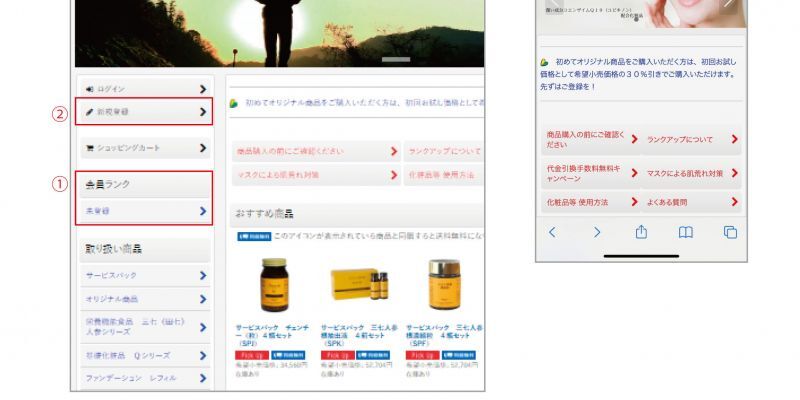800x400 pixels.
Task: Click the 同梱無料 badge under SPK product
Action: pos(373,355)
